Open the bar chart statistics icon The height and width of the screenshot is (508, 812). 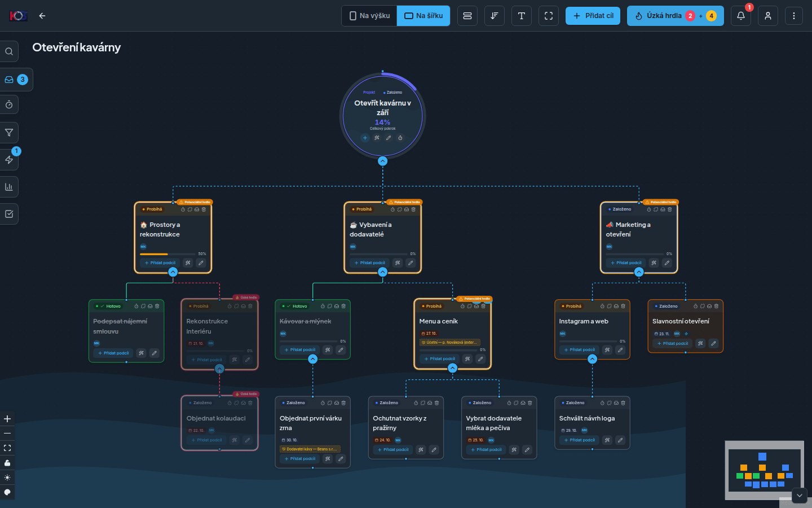coord(9,187)
